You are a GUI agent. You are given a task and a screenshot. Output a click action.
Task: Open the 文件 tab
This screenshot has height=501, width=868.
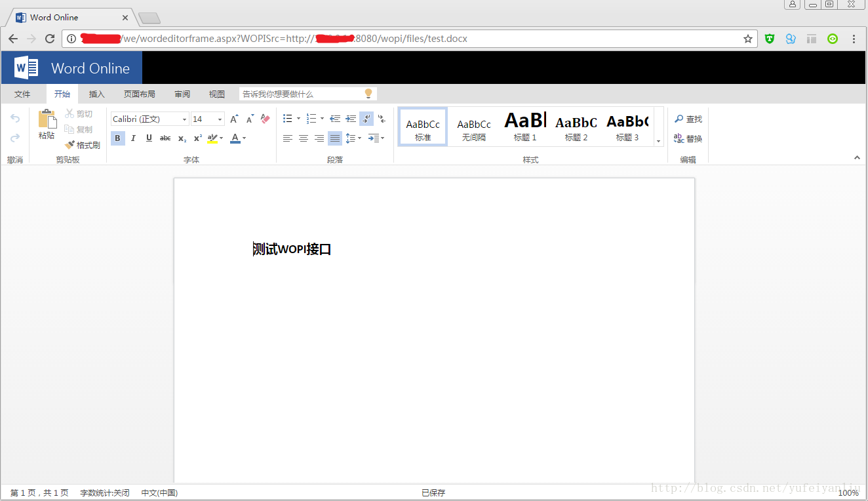pos(22,94)
